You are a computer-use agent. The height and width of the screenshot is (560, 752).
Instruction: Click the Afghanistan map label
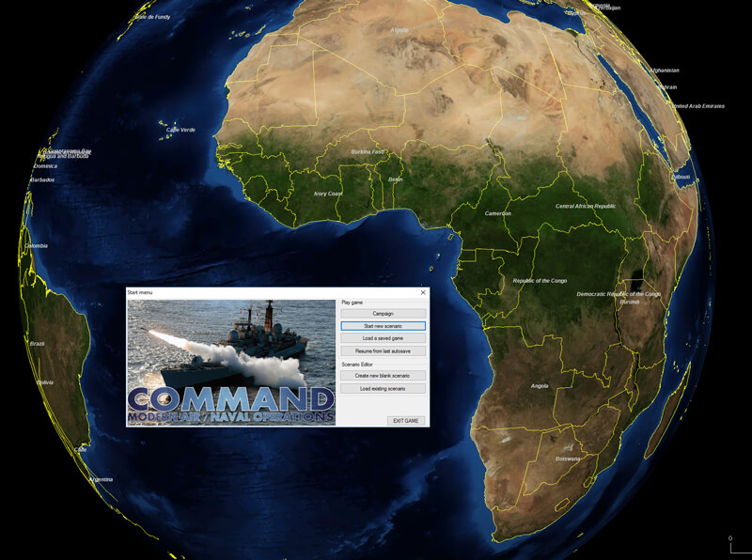[665, 70]
